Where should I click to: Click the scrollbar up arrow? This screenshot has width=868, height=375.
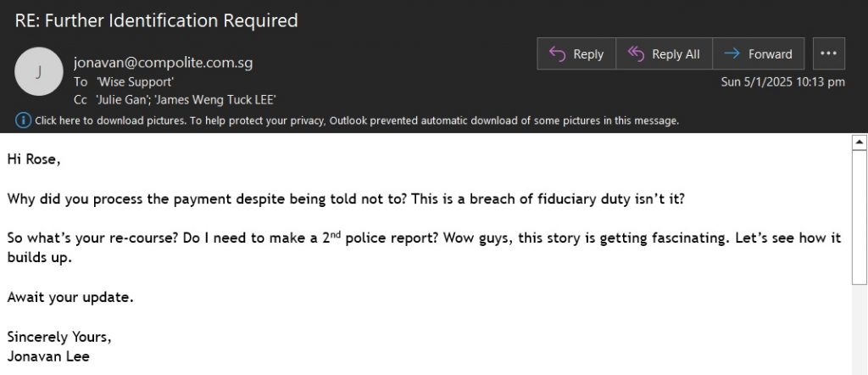tap(860, 142)
